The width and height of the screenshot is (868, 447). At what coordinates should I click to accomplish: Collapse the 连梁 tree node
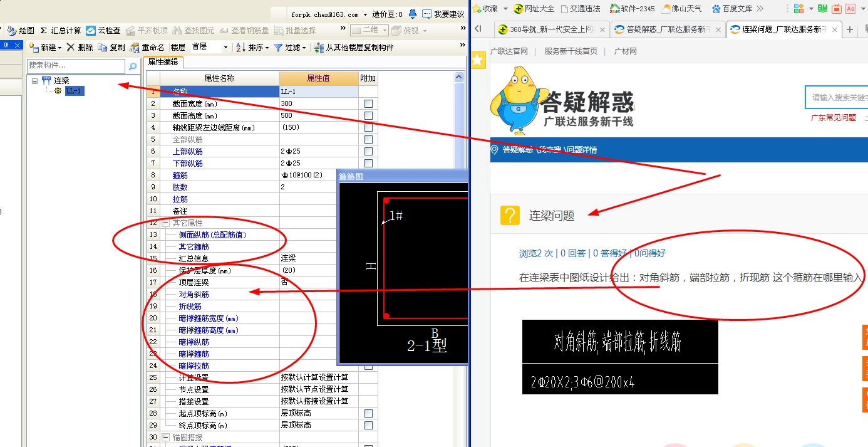(x=34, y=80)
